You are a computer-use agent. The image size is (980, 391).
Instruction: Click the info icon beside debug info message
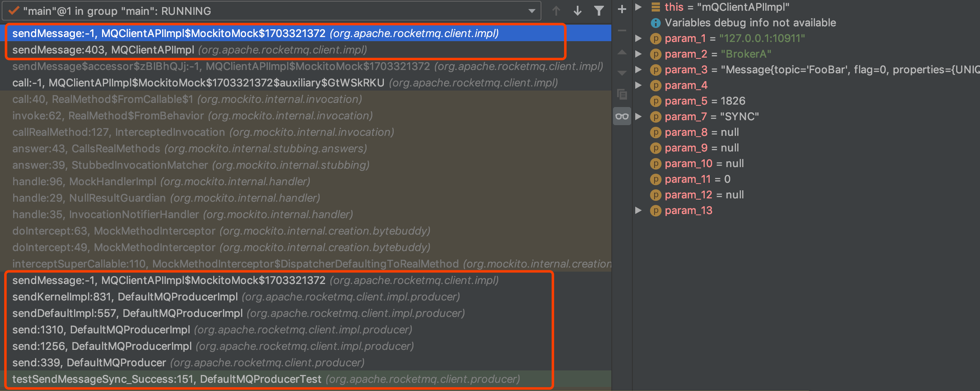(655, 23)
